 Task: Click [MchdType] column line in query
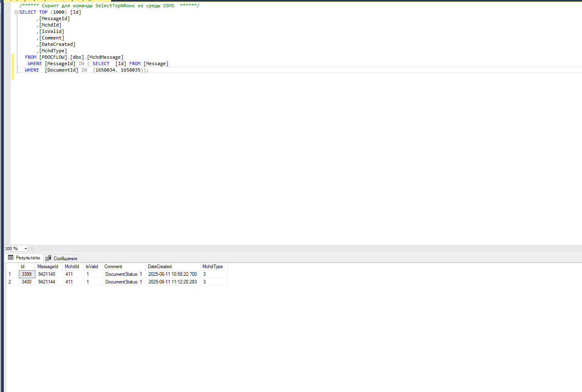click(53, 51)
